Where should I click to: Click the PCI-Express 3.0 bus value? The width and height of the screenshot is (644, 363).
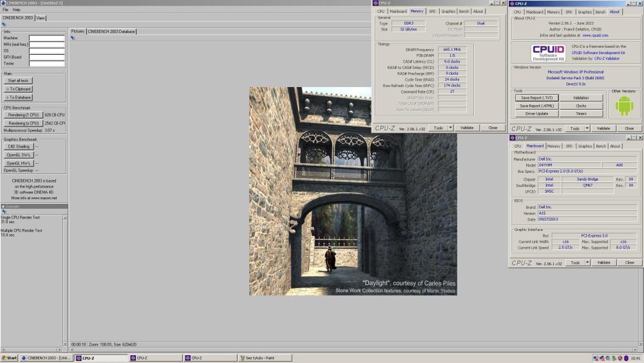[594, 235]
